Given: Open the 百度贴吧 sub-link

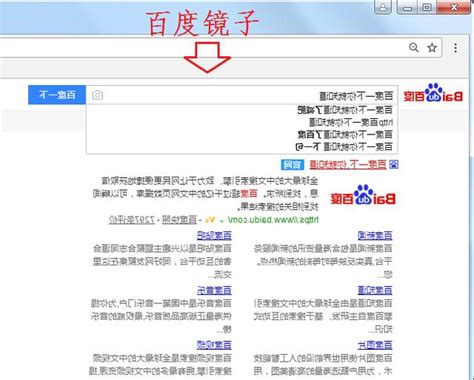Looking at the screenshot, I should pyautogui.click(x=214, y=236).
